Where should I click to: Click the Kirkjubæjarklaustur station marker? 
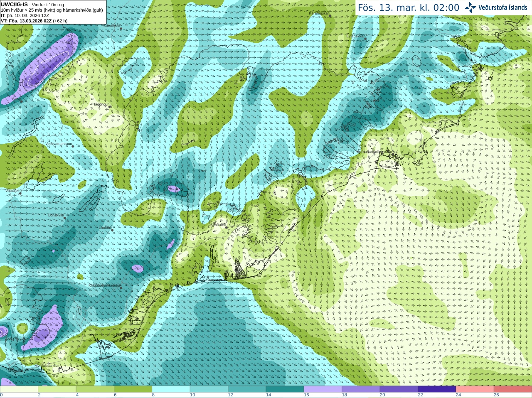121,288
